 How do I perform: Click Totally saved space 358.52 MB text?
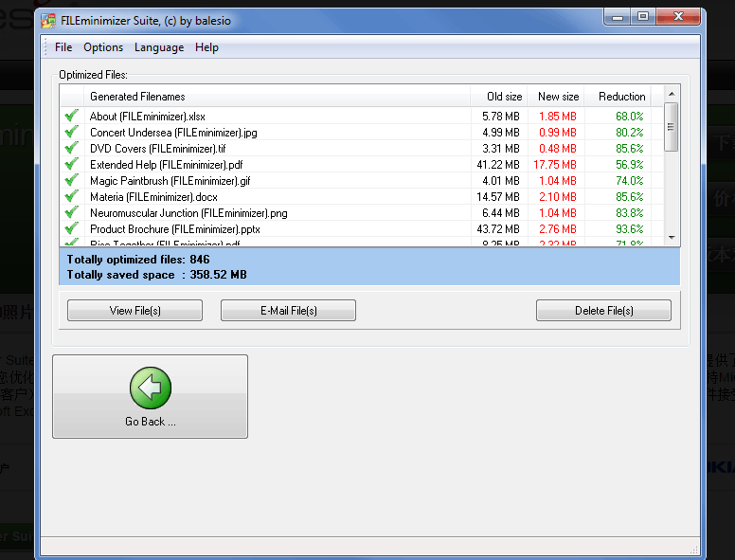(156, 275)
